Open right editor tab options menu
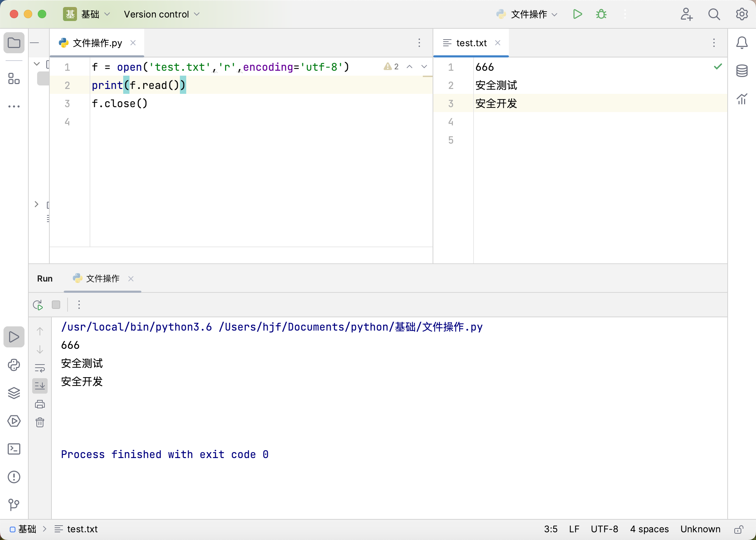Viewport: 756px width, 540px height. pyautogui.click(x=714, y=43)
